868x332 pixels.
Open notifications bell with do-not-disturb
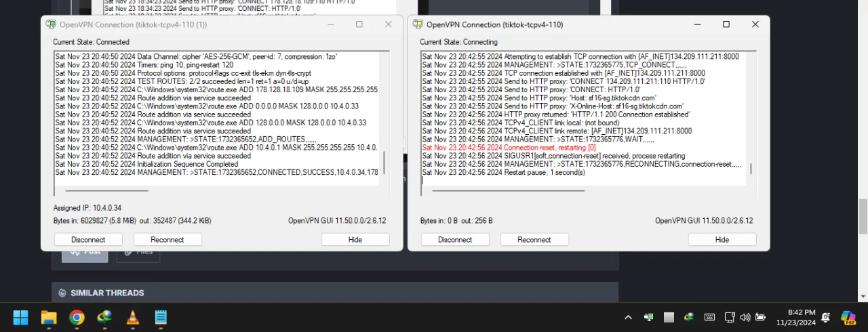pos(826,317)
